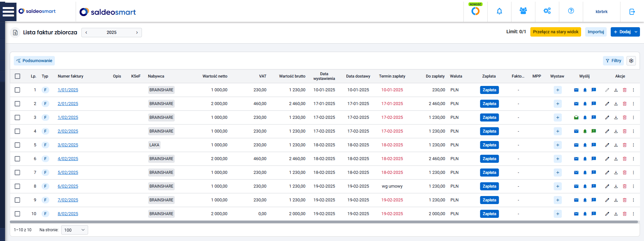Open the users group icon in header
The width and height of the screenshot is (644, 241).
pyautogui.click(x=523, y=11)
